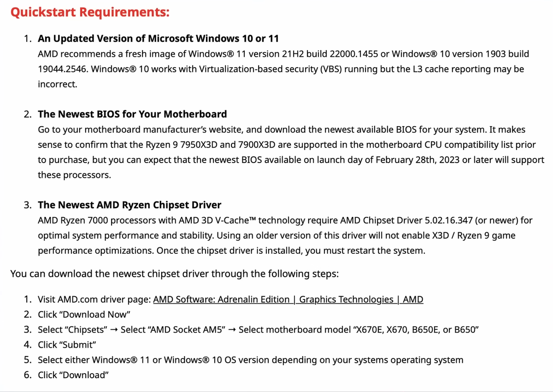Select heading "The Newest BIOS for Your Motherboard"
Image resolution: width=553 pixels, height=392 pixels.
pyautogui.click(x=132, y=114)
